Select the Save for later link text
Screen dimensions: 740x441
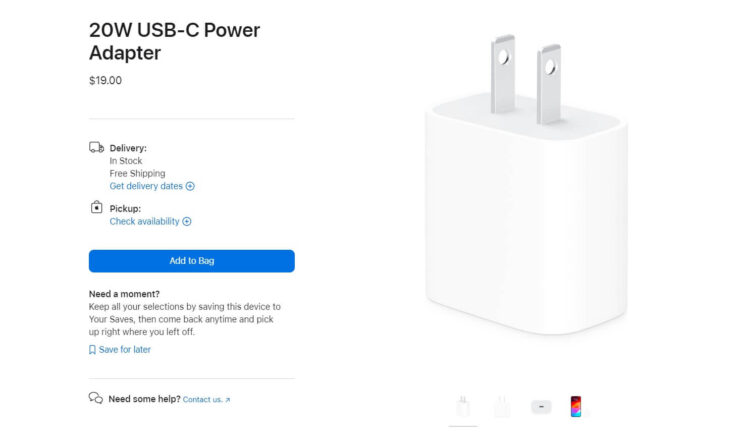coord(125,350)
